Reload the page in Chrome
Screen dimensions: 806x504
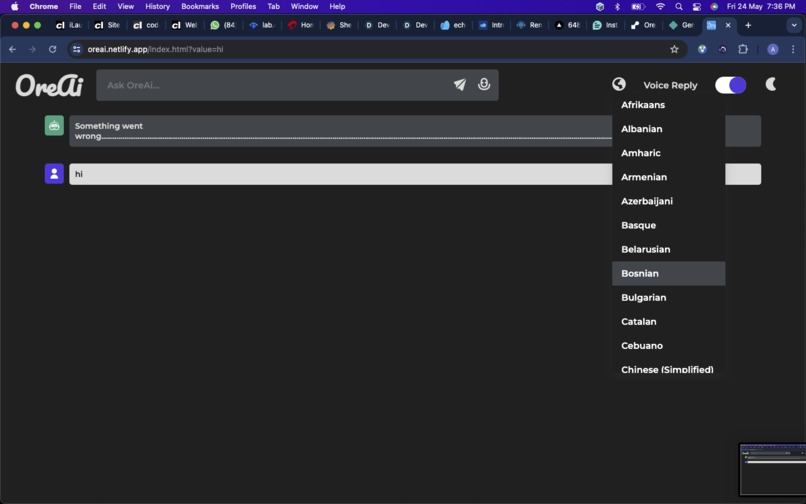coord(52,49)
